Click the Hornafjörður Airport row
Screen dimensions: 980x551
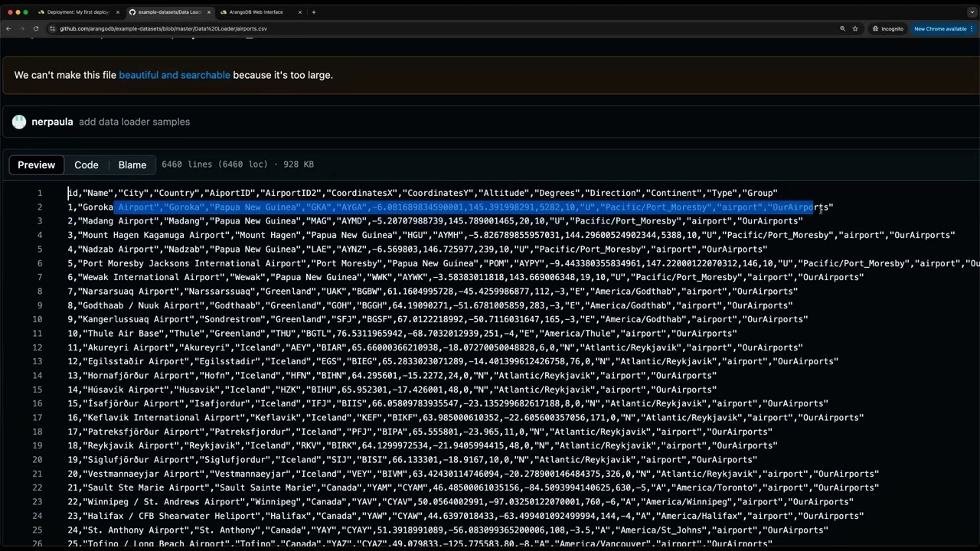click(392, 376)
